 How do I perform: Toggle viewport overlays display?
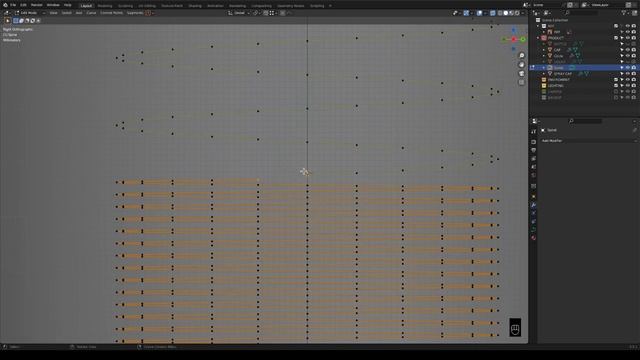tap(479, 13)
